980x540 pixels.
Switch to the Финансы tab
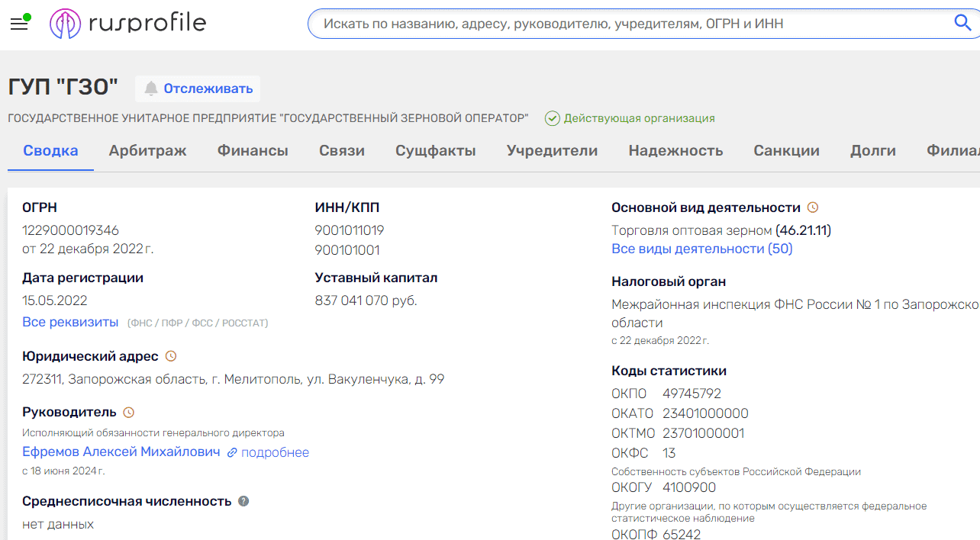coord(253,150)
